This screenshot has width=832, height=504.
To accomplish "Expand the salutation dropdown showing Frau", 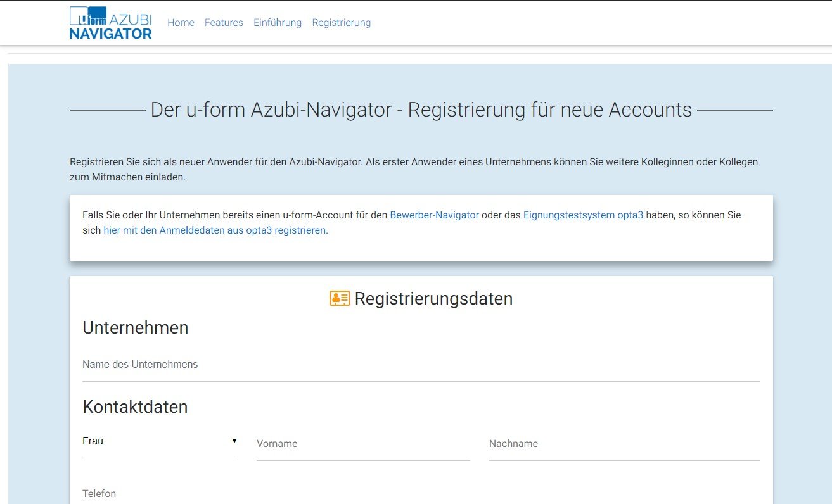I will click(x=158, y=441).
